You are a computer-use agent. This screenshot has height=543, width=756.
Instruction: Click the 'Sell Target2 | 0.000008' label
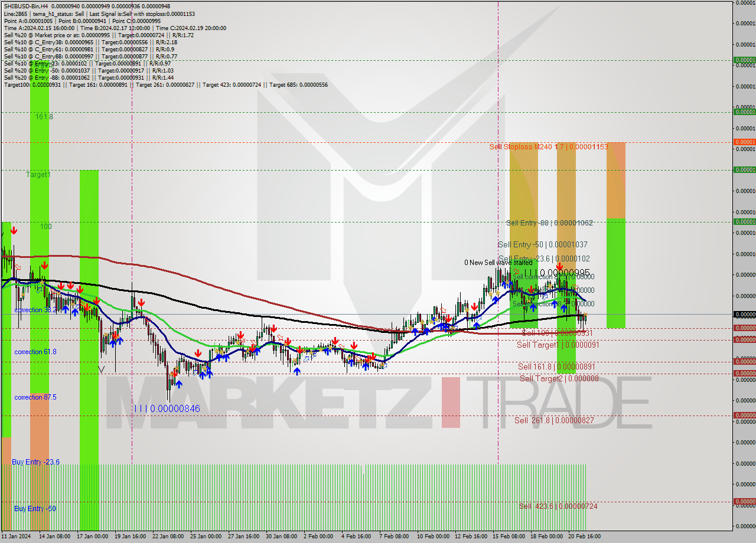[559, 378]
